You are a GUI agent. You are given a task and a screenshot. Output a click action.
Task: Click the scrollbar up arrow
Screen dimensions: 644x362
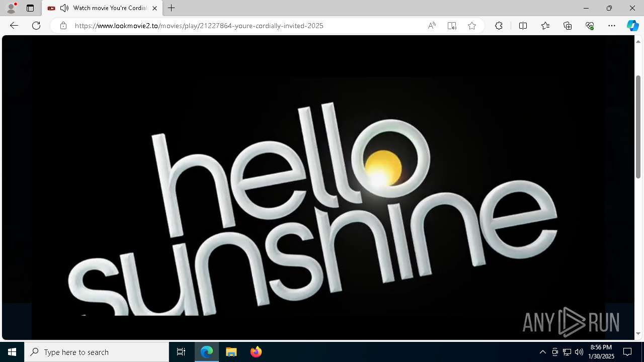tap(638, 41)
